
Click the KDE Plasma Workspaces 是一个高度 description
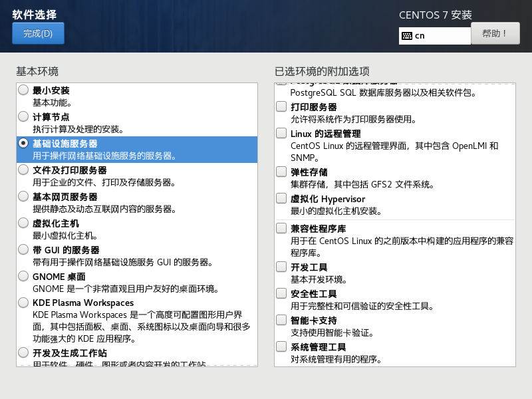pyautogui.click(x=142, y=327)
